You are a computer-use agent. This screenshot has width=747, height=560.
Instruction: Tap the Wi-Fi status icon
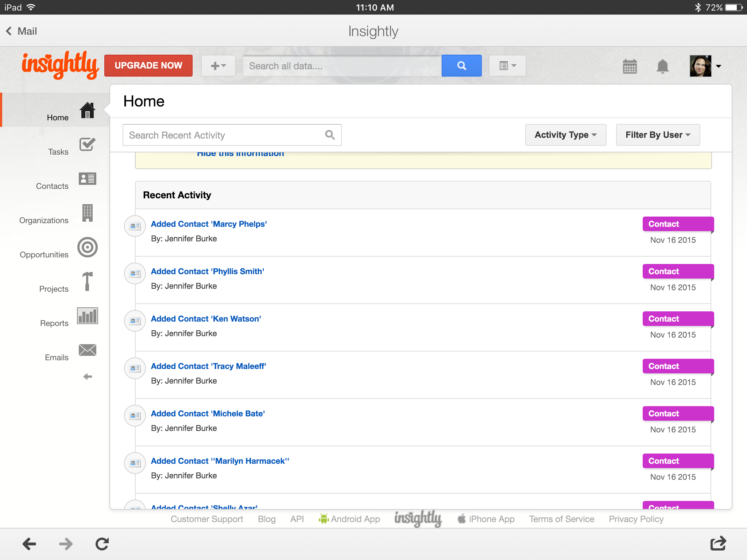tap(31, 7)
